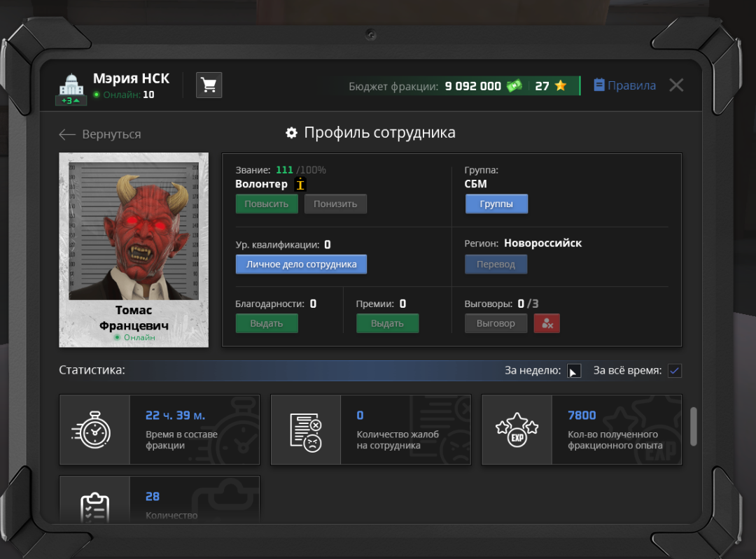Click the Статистика: heading

coord(92,370)
